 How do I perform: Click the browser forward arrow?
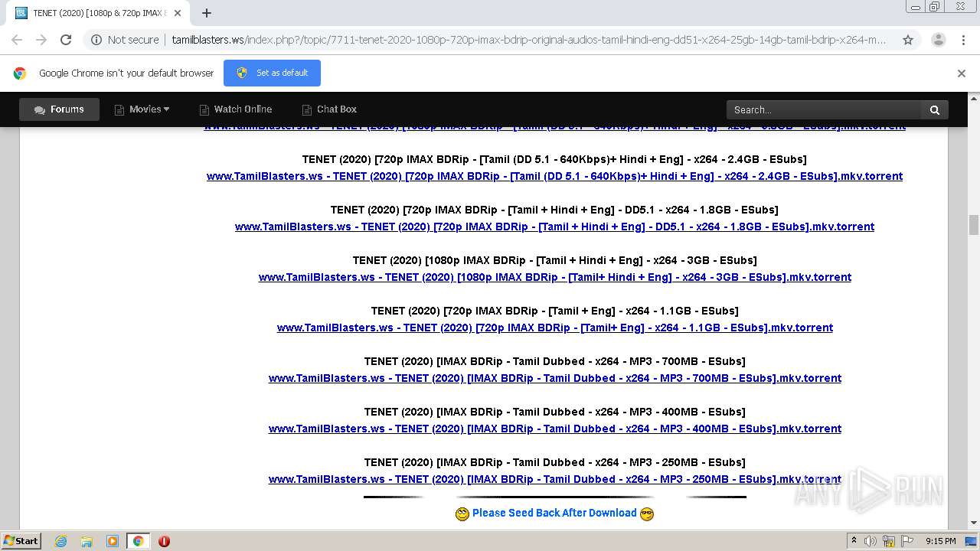[x=41, y=40]
